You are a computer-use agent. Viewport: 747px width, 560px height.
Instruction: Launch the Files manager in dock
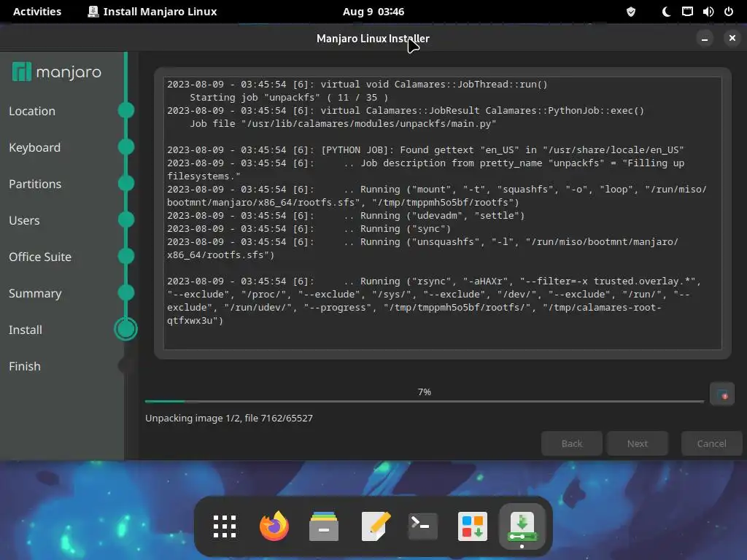point(323,526)
